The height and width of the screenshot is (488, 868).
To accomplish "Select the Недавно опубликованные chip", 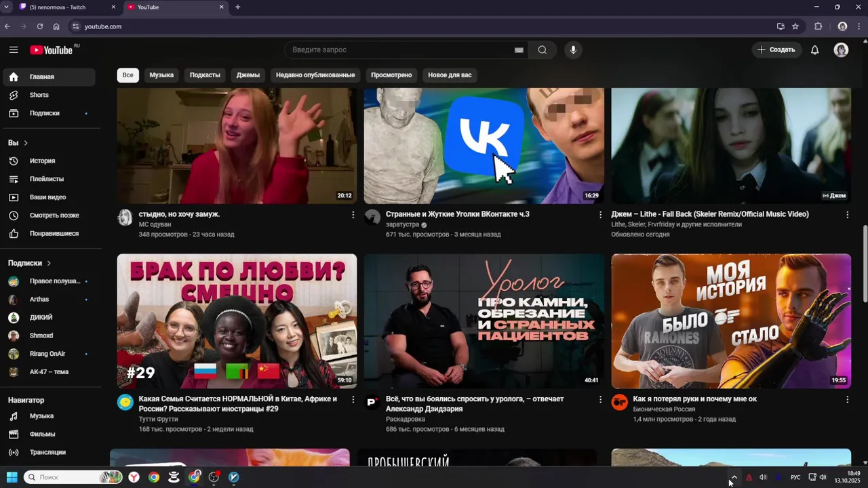I will 315,75.
